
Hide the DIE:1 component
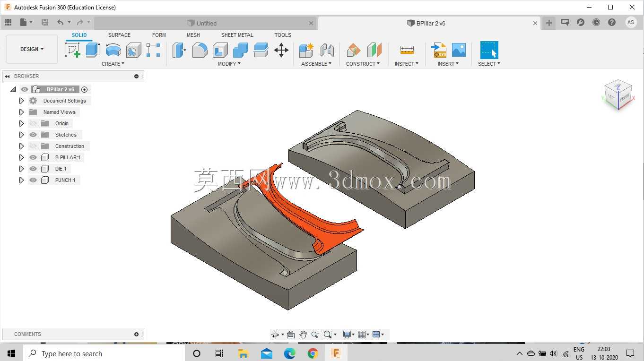tap(33, 169)
